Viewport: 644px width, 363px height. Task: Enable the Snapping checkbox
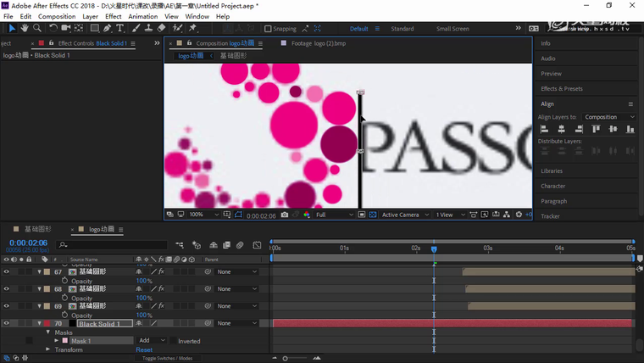click(x=268, y=29)
